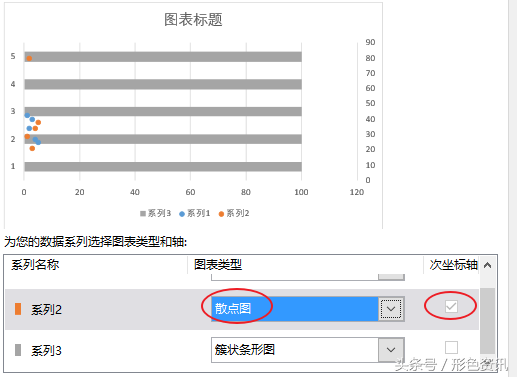The height and width of the screenshot is (377, 517).
Task: Click the horizontal axis label 60
Action: 190,192
